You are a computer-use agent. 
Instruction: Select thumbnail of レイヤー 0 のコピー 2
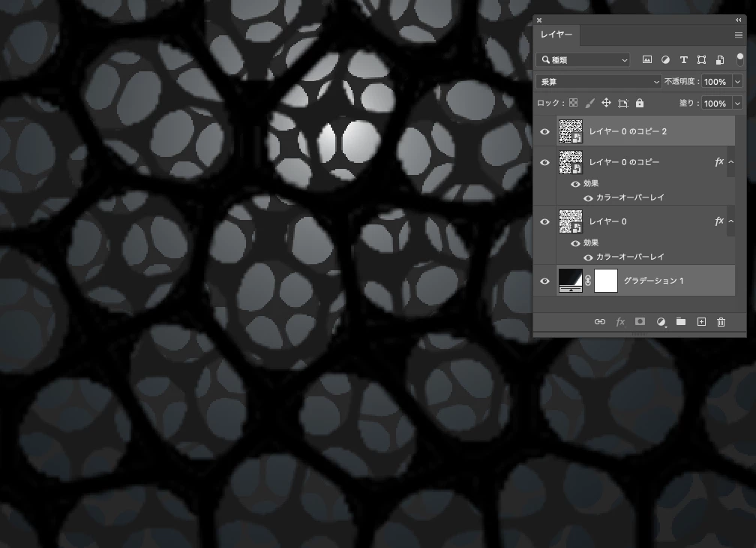tap(570, 131)
